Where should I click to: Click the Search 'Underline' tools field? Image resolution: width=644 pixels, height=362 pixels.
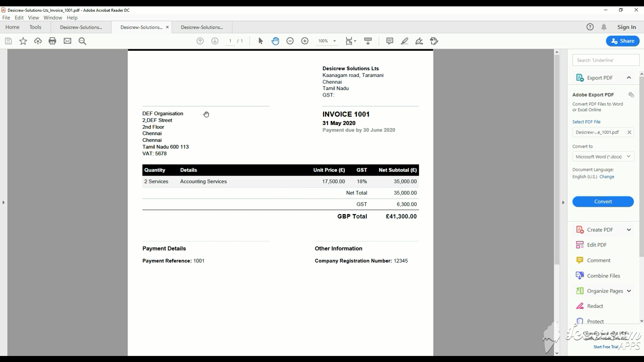tap(605, 60)
